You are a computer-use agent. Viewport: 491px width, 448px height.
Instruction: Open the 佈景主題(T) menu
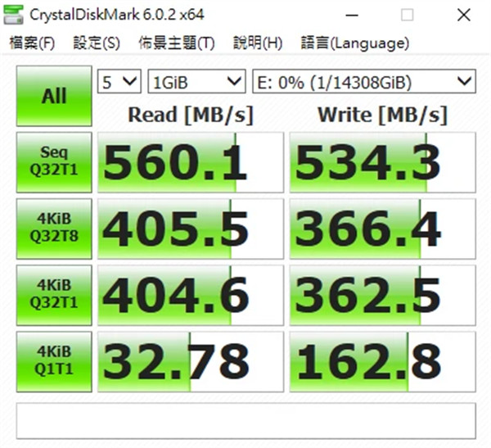177,43
